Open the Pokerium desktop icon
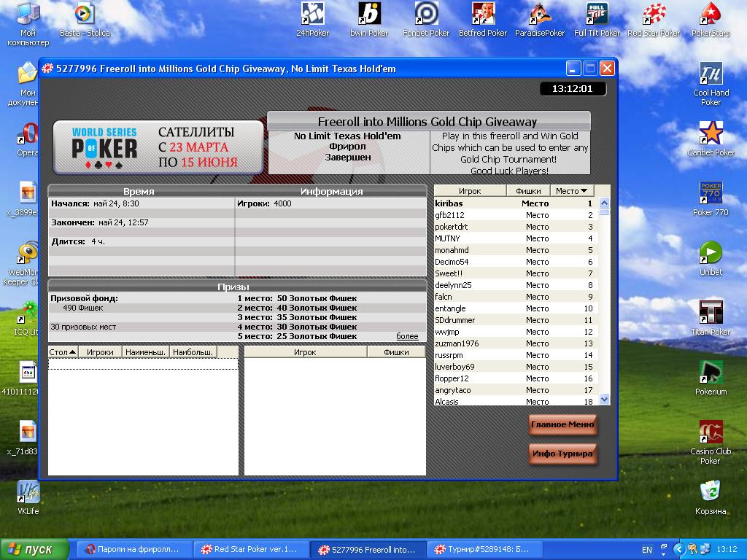747x560 pixels. tap(711, 372)
